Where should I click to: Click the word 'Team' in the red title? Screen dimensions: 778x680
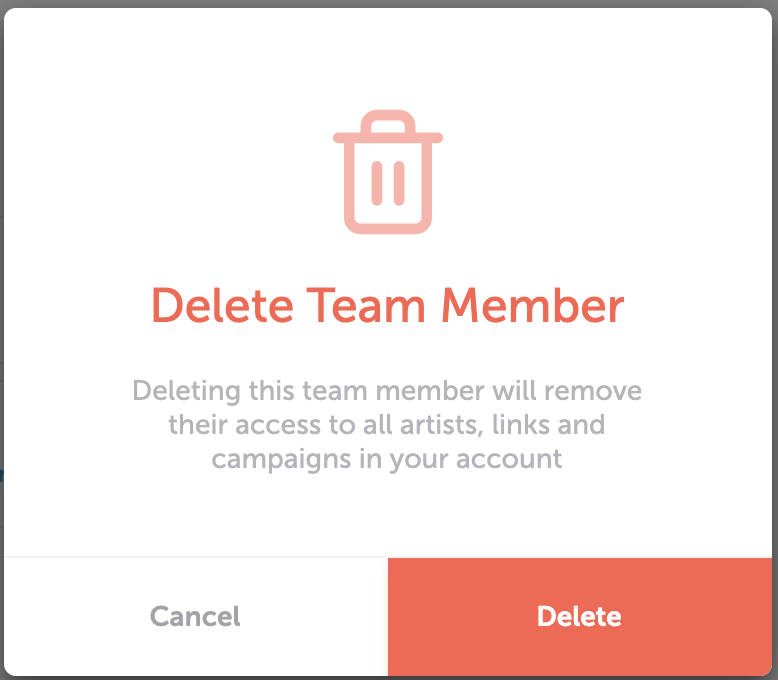[366, 306]
